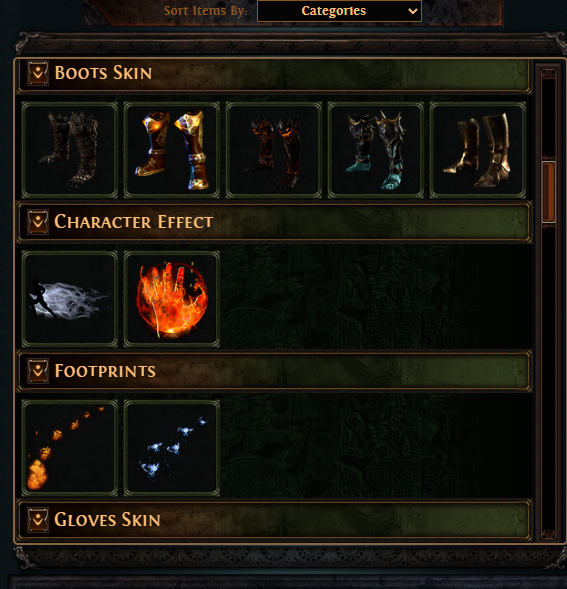Collapse the Boots Skin category
Image resolution: width=567 pixels, height=589 pixels.
click(38, 73)
